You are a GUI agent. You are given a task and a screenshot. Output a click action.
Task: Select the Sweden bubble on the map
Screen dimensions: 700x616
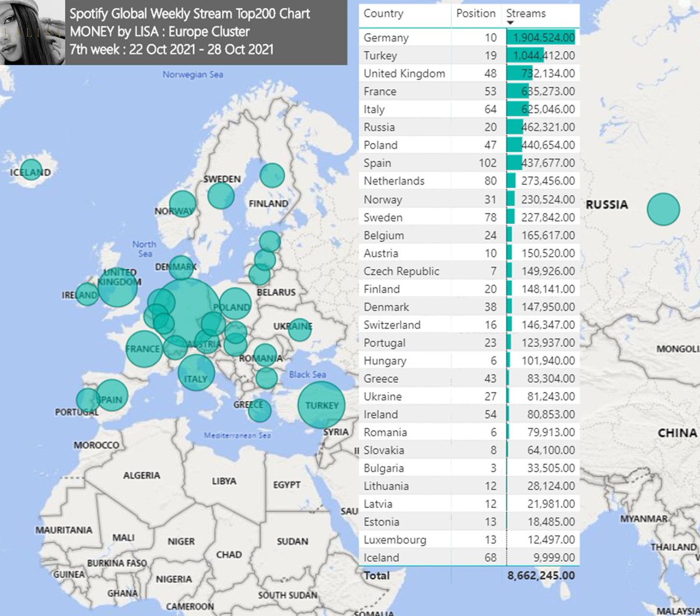221,195
